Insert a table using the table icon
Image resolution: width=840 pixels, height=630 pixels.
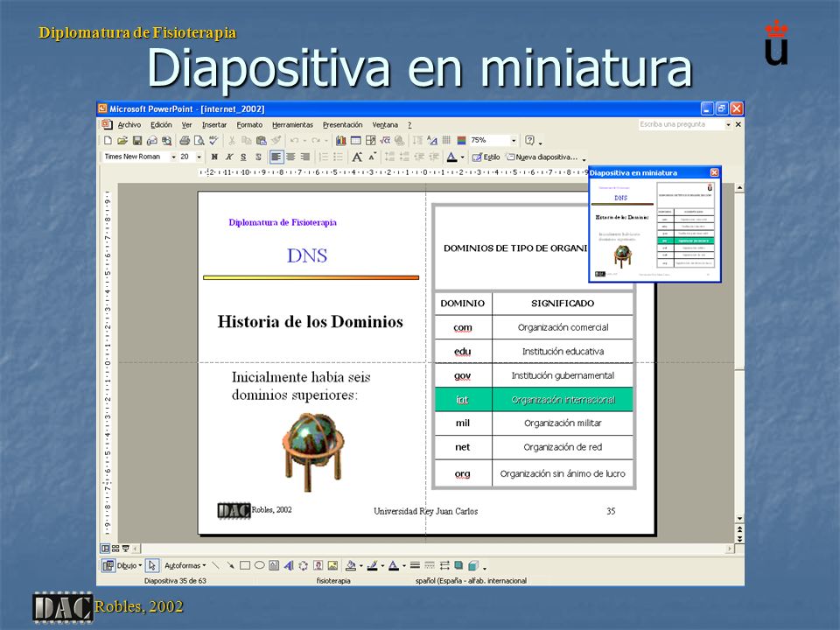356,140
